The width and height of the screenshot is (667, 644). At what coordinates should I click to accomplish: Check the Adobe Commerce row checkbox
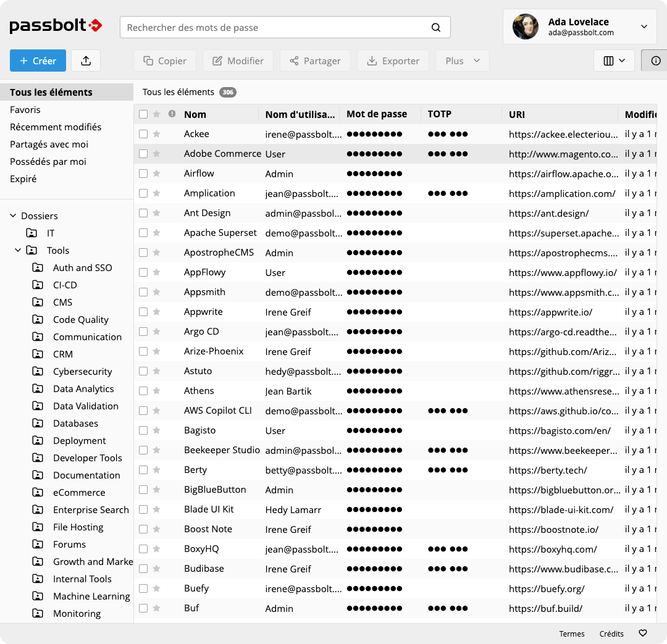click(143, 154)
